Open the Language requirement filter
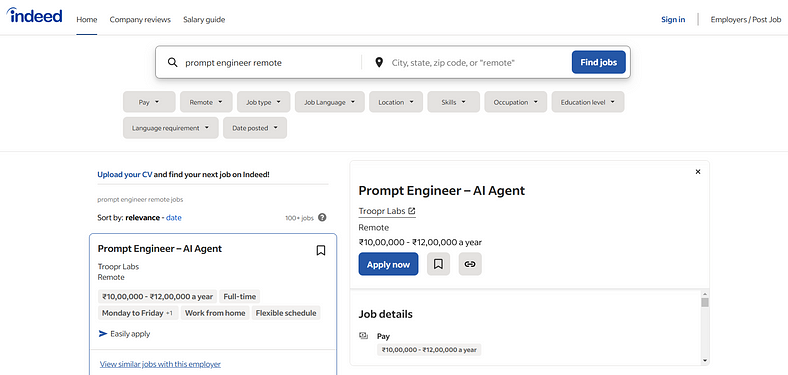This screenshot has height=375, width=788. tap(171, 128)
